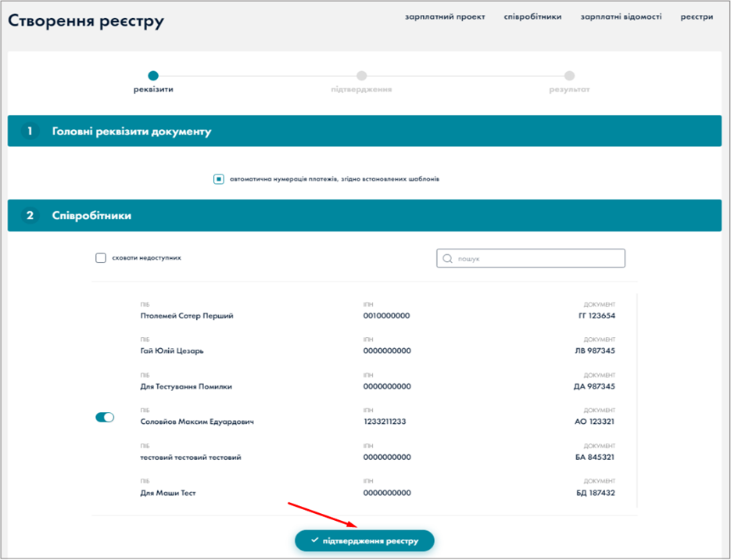Viewport: 731px width, 560px height.
Task: Enable the сховати недоступних checkbox
Action: point(101,258)
